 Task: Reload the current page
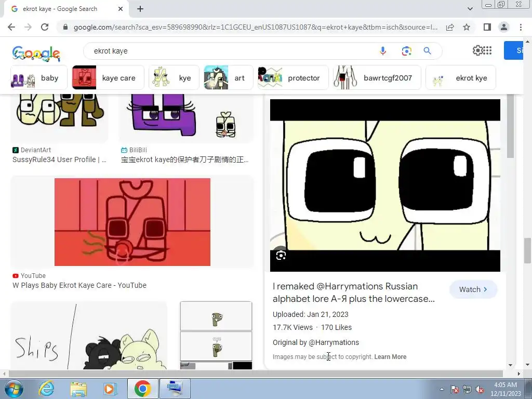pos(45,27)
